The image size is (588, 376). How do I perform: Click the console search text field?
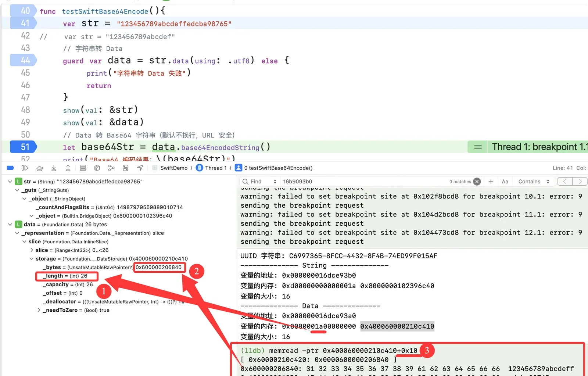pos(364,182)
